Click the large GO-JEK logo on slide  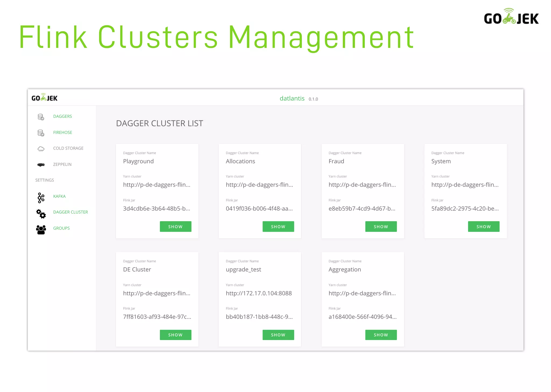(x=511, y=16)
